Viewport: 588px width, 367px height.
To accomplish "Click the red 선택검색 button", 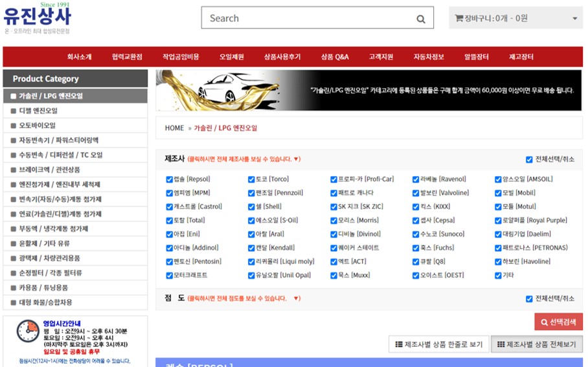I will tap(558, 322).
